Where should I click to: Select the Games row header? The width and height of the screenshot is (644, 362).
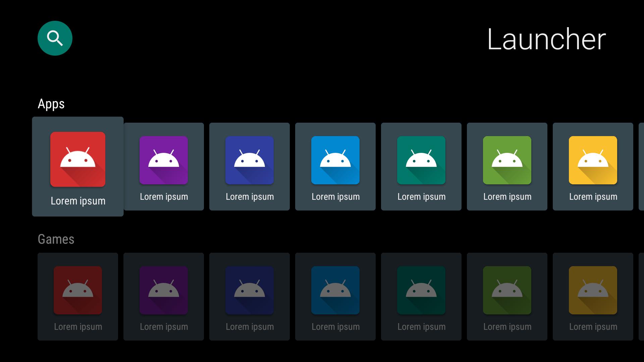[56, 239]
